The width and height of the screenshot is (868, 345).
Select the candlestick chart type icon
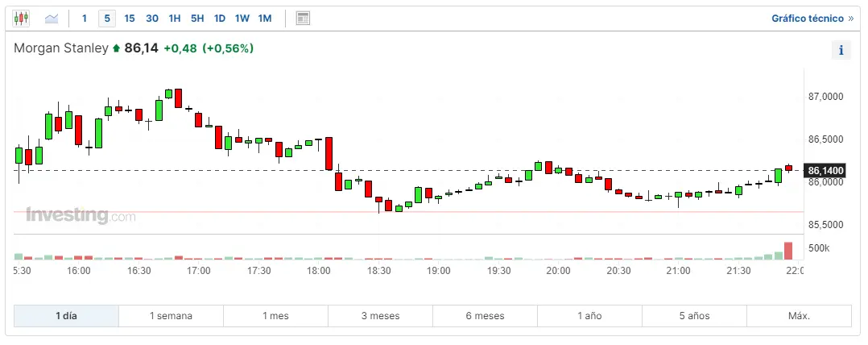(21, 19)
